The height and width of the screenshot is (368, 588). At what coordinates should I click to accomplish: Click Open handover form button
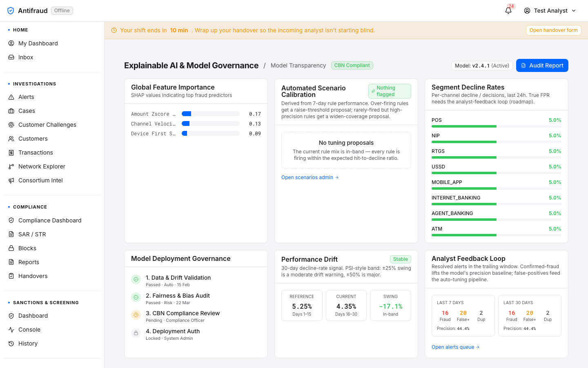[553, 30]
